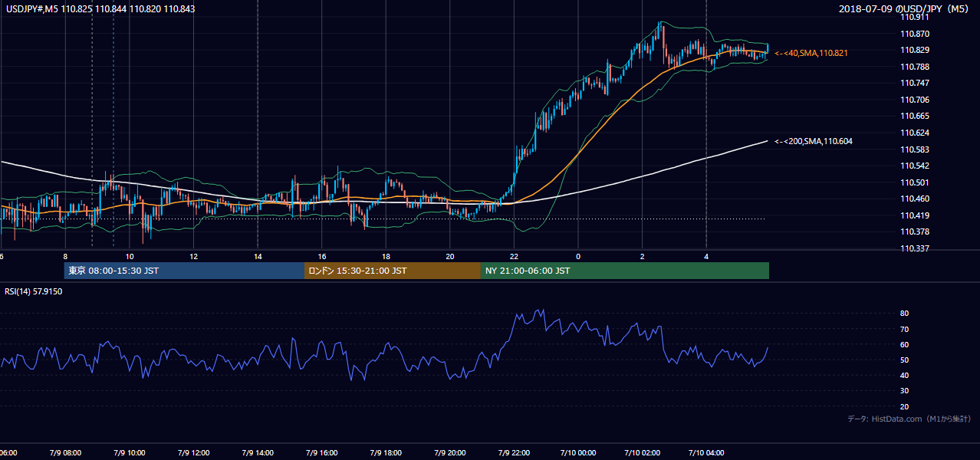This screenshot has height=460, width=980.
Task: Click the ロンドン 15:30-21:00 JST session bar
Action: coord(393,271)
